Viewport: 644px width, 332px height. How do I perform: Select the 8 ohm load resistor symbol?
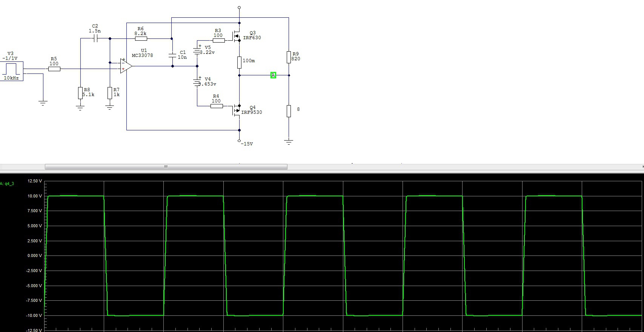tap(289, 111)
